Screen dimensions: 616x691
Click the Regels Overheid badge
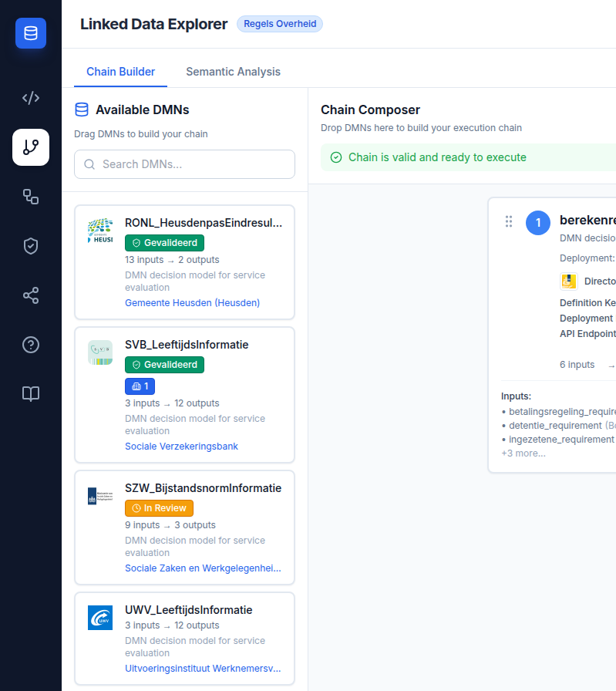tap(280, 24)
